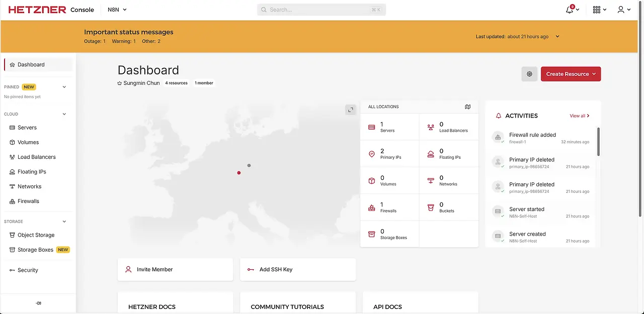Click the Activities bell icon
This screenshot has width=644, height=314.
[x=499, y=116]
